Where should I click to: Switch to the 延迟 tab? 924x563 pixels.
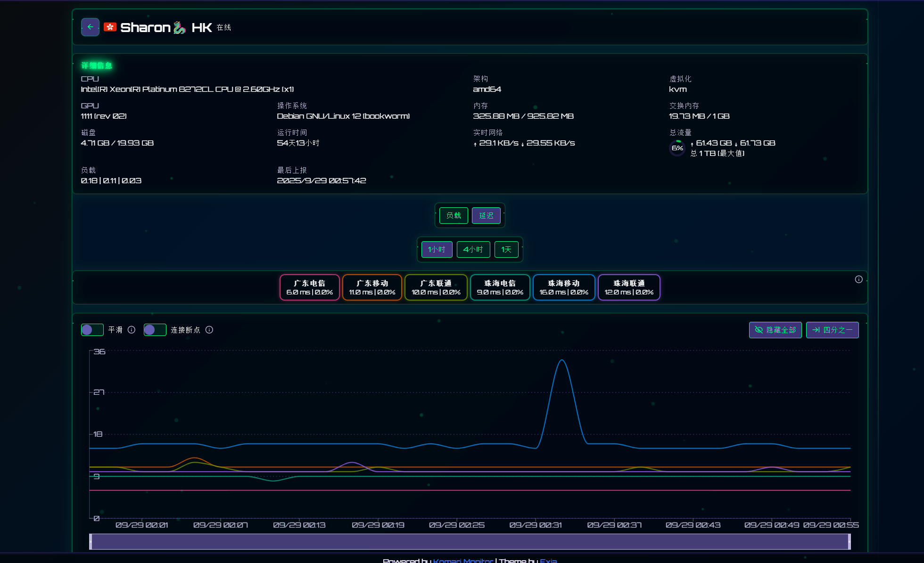click(486, 215)
